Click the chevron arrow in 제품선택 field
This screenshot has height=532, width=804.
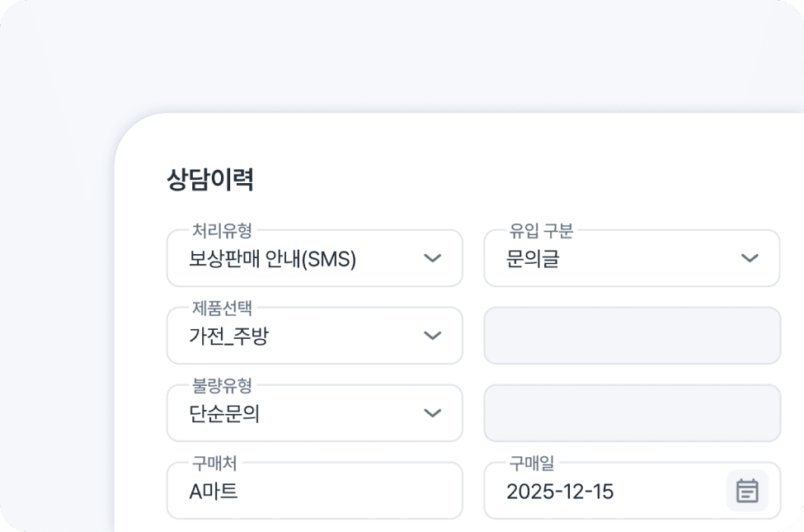(x=432, y=336)
